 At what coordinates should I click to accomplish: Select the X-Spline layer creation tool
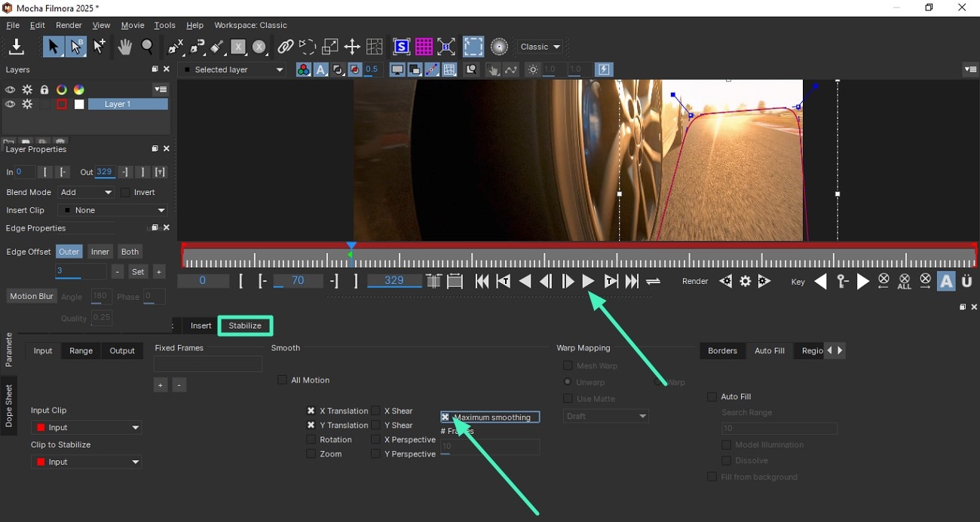[x=174, y=47]
